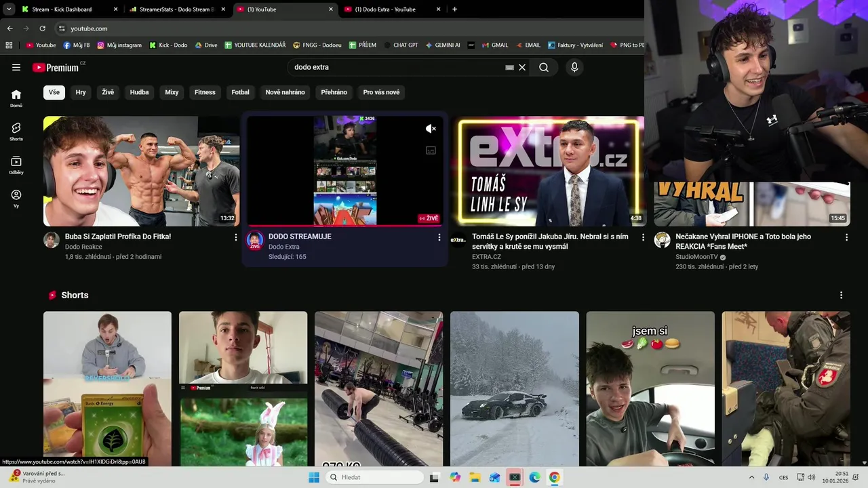This screenshot has width=868, height=488.
Task: Select the Přehráno filter chip
Action: (x=334, y=92)
